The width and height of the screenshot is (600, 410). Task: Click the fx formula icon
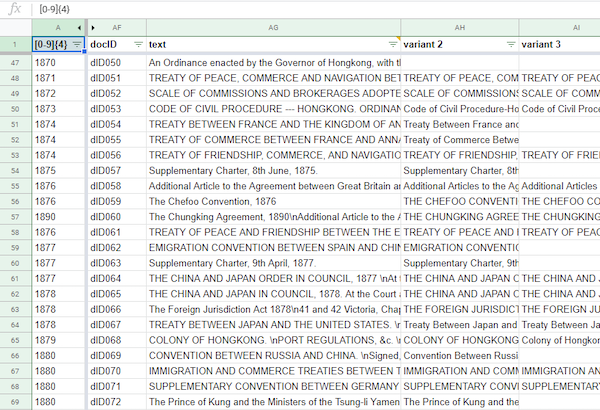15,8
